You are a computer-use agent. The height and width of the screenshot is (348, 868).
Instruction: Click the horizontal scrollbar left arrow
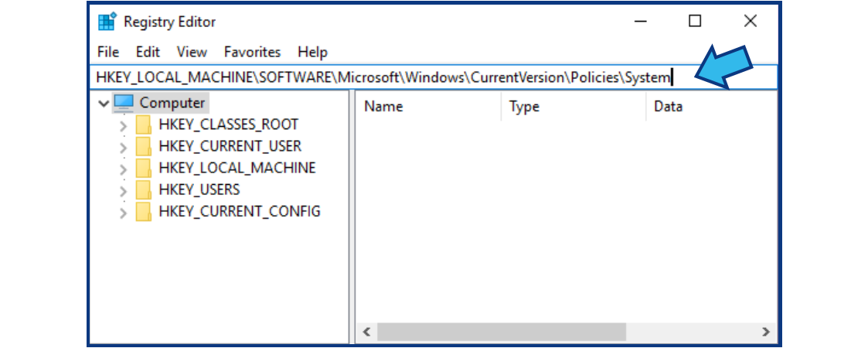[366, 332]
